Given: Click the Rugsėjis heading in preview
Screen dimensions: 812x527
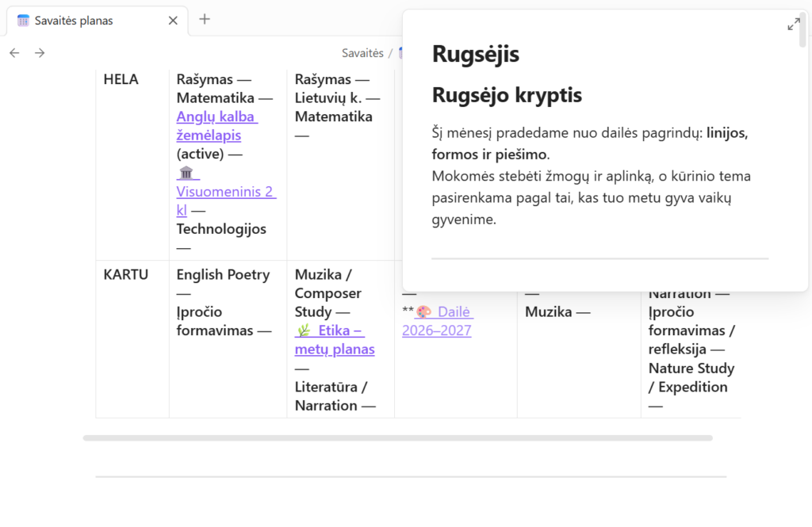Looking at the screenshot, I should pos(476,54).
